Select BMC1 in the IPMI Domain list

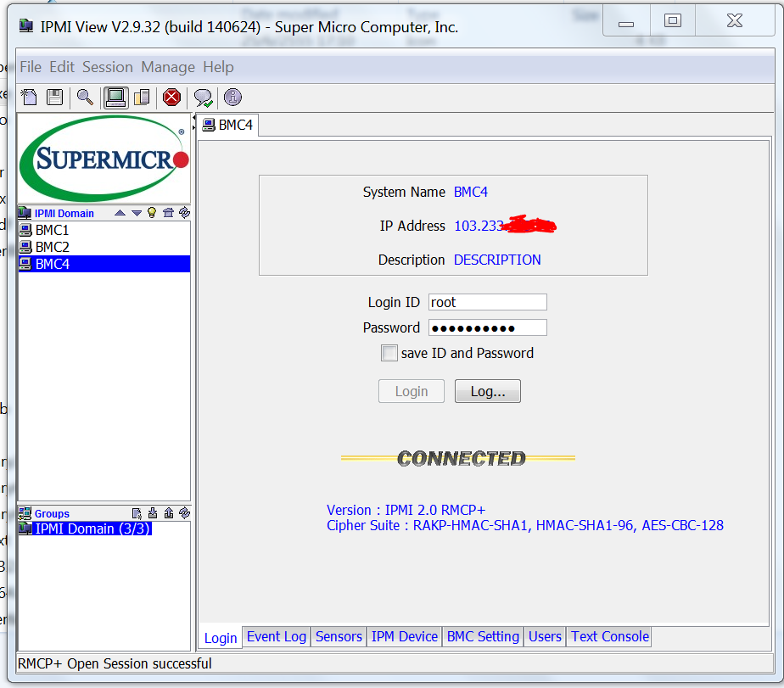pyautogui.click(x=104, y=230)
